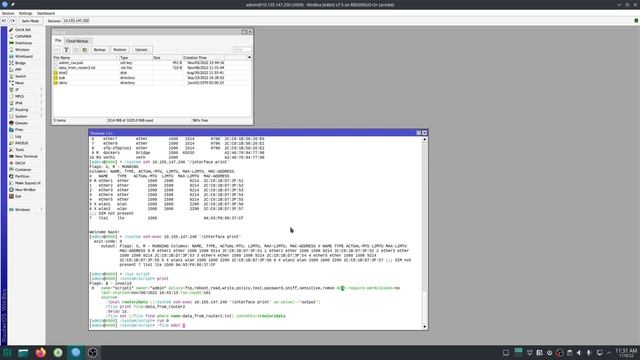Show hidden system tray icons
This screenshot has width=640, height=360.
(609, 353)
